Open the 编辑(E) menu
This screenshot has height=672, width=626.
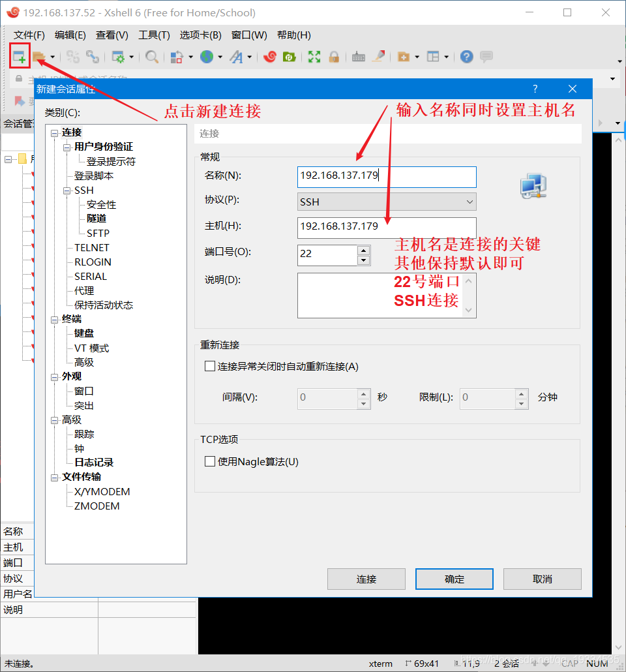[x=70, y=35]
